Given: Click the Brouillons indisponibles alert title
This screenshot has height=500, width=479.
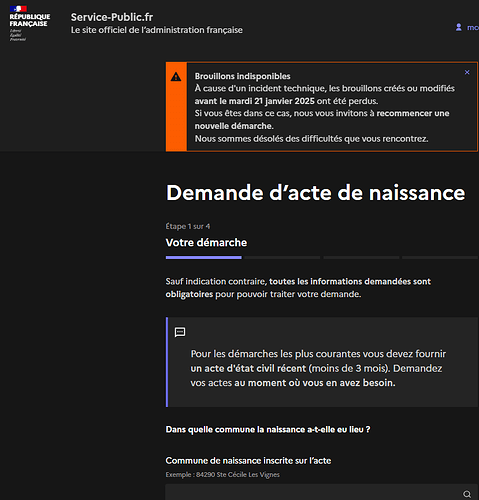Looking at the screenshot, I should pyautogui.click(x=243, y=76).
